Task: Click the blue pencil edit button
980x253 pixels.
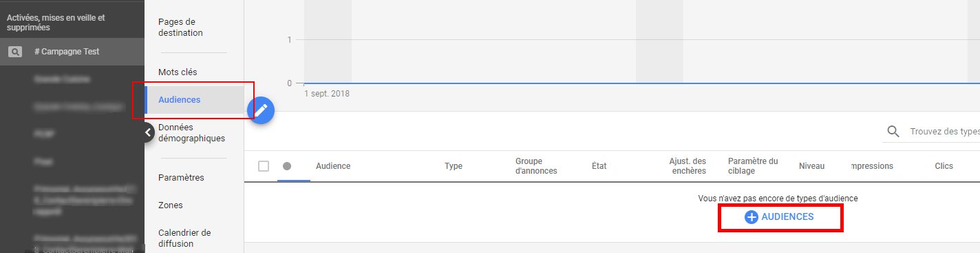Action: point(261,110)
